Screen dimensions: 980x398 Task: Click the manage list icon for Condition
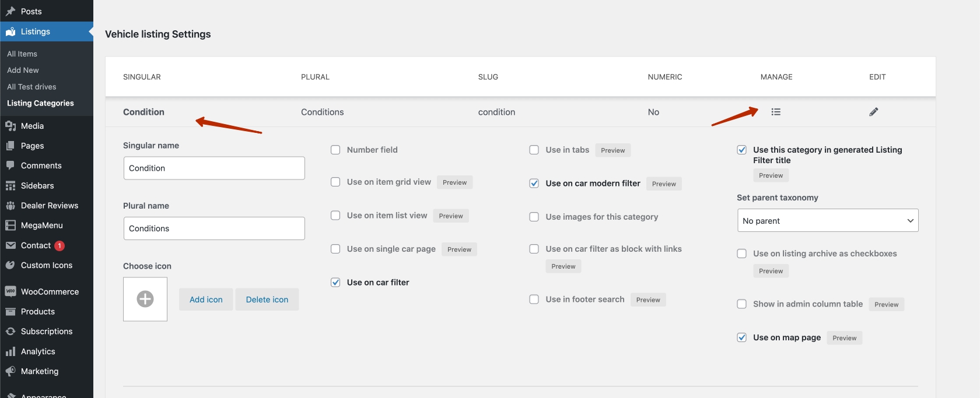(x=775, y=112)
